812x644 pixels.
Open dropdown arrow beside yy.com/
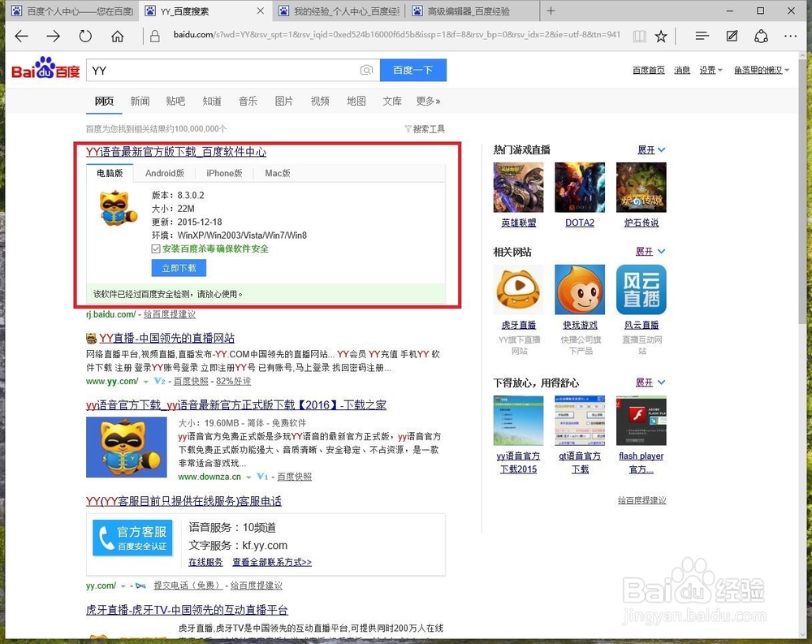[x=123, y=586]
